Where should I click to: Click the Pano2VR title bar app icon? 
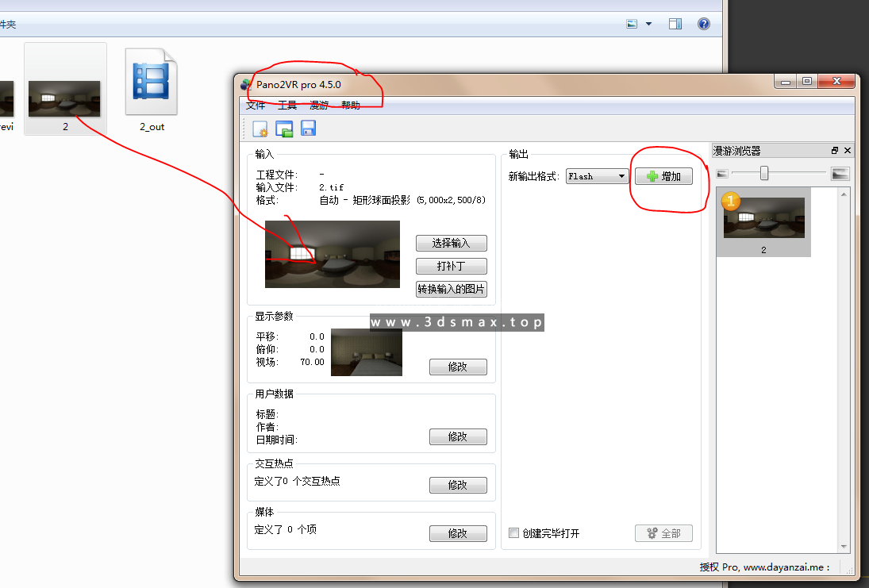pyautogui.click(x=246, y=85)
